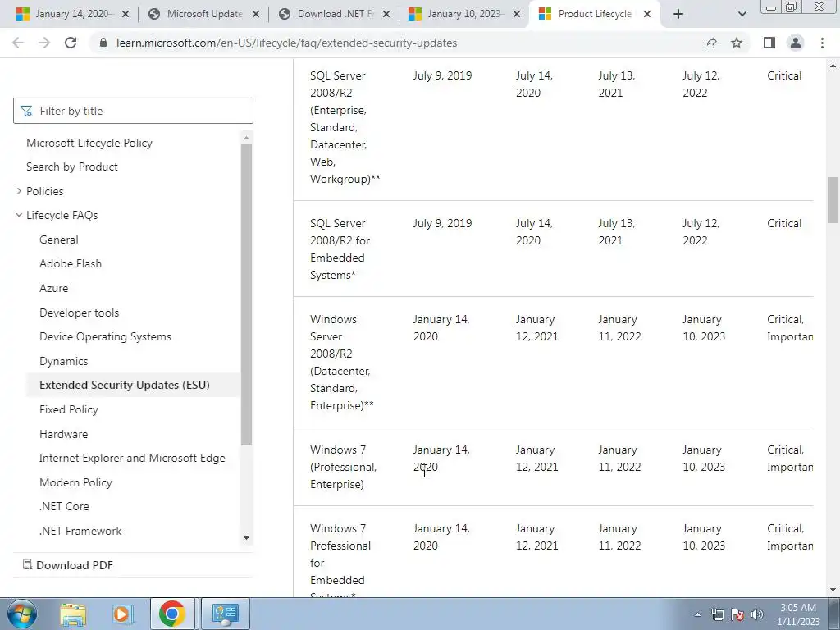This screenshot has height=630, width=840.
Task: Show hidden system tray icons
Action: tap(697, 614)
